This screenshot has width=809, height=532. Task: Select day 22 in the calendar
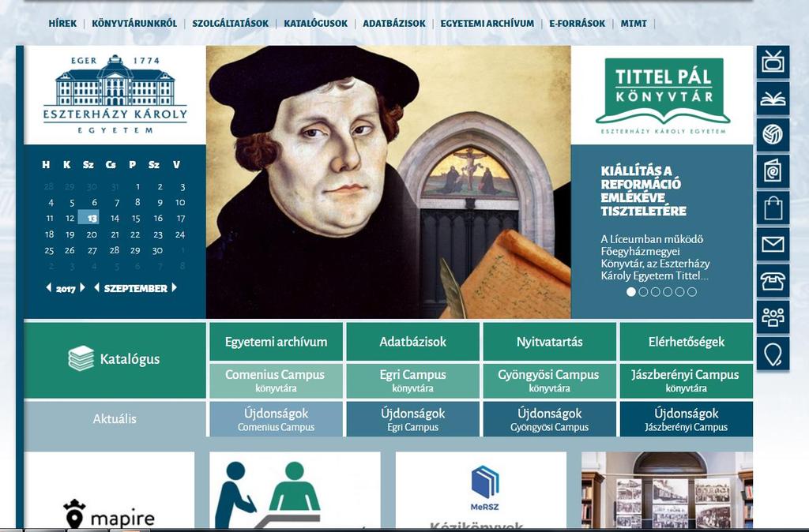pyautogui.click(x=135, y=234)
